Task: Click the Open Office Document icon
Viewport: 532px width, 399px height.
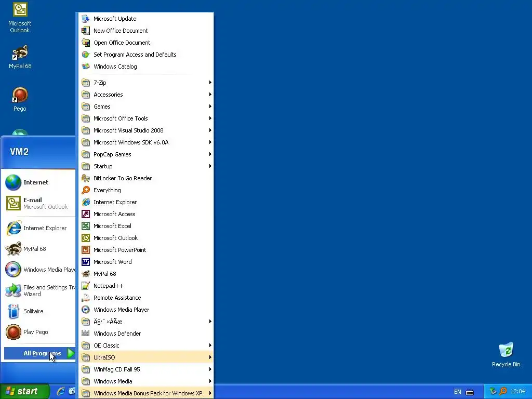Action: [86, 43]
